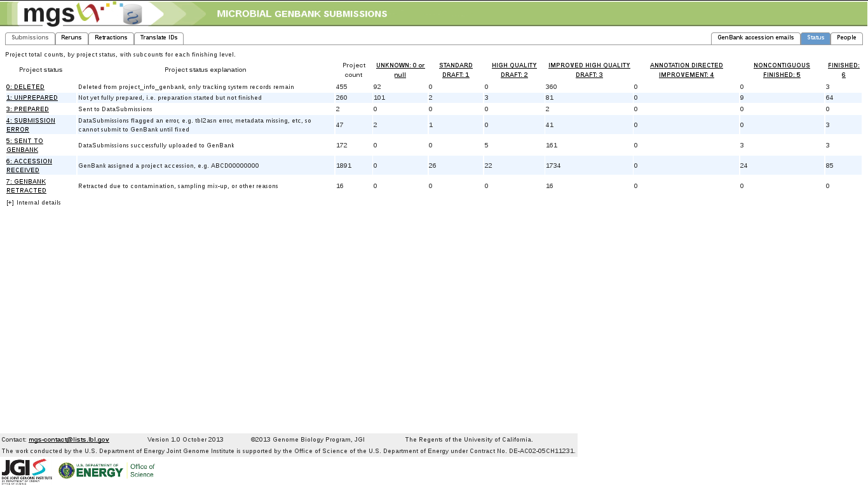Click 'Project status' column header text
The width and height of the screenshot is (868, 488).
tap(41, 70)
